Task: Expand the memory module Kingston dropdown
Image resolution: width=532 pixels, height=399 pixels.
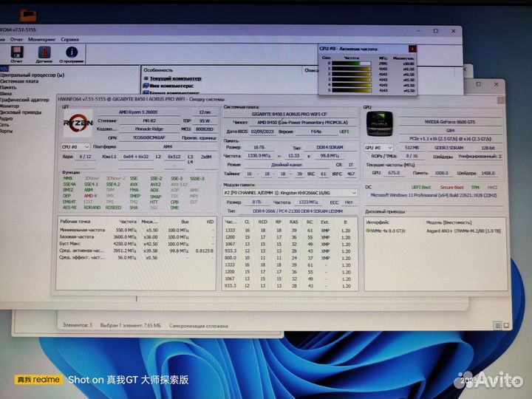Action: point(290,193)
